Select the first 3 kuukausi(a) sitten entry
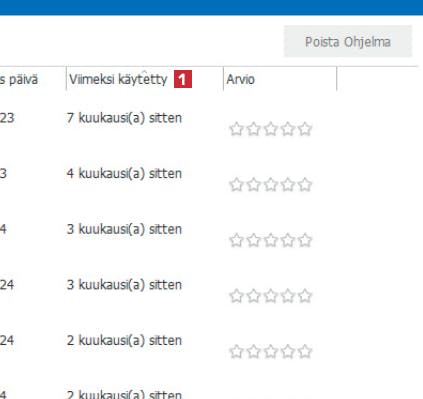The image size is (423, 399). pos(124,229)
